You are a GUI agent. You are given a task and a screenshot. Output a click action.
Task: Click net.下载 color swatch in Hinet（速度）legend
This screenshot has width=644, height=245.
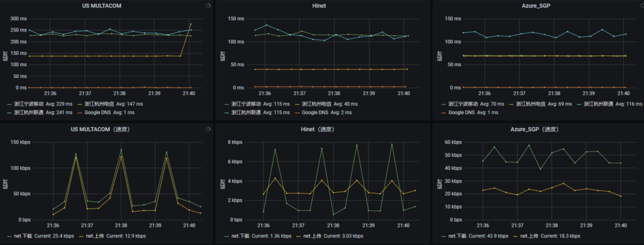(226, 236)
